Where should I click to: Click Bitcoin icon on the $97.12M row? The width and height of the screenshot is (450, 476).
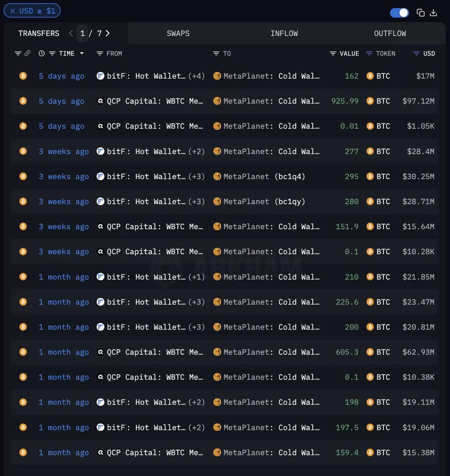pyautogui.click(x=23, y=101)
